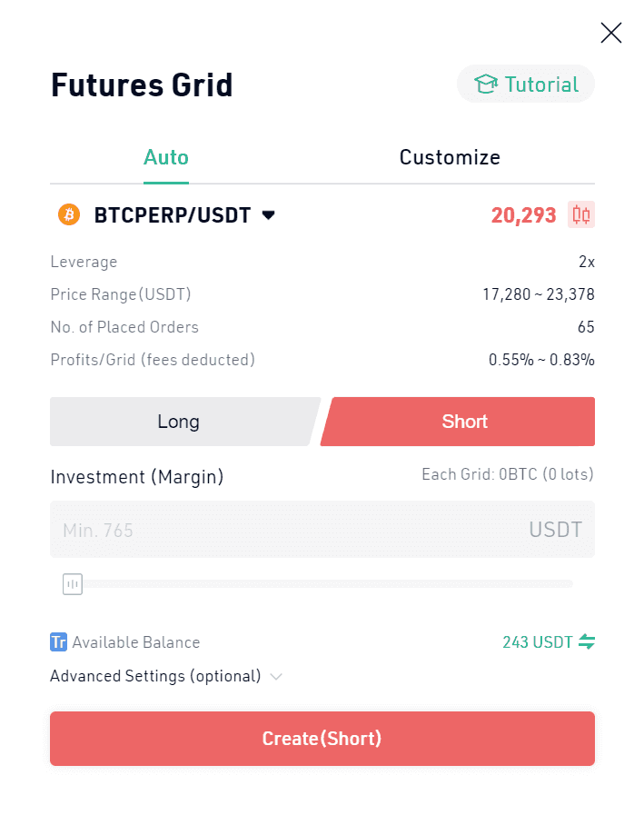Switch to the Auto tab
This screenshot has height=815, width=644.
coord(166,157)
